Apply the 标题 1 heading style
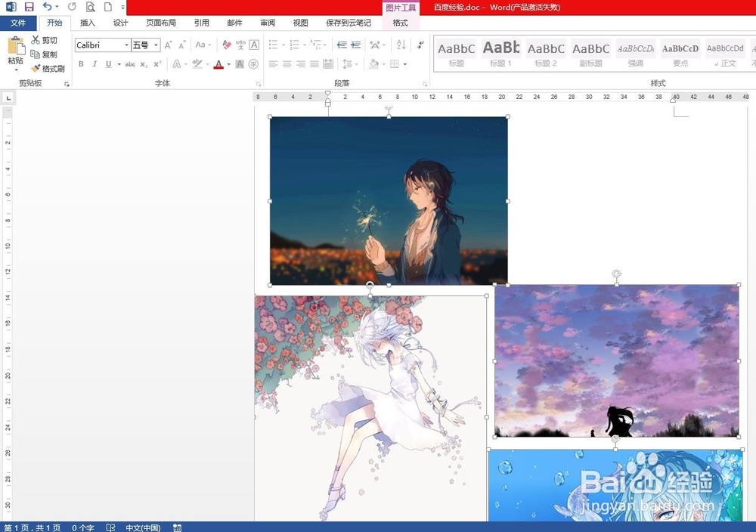The image size is (756, 532). tap(501, 54)
